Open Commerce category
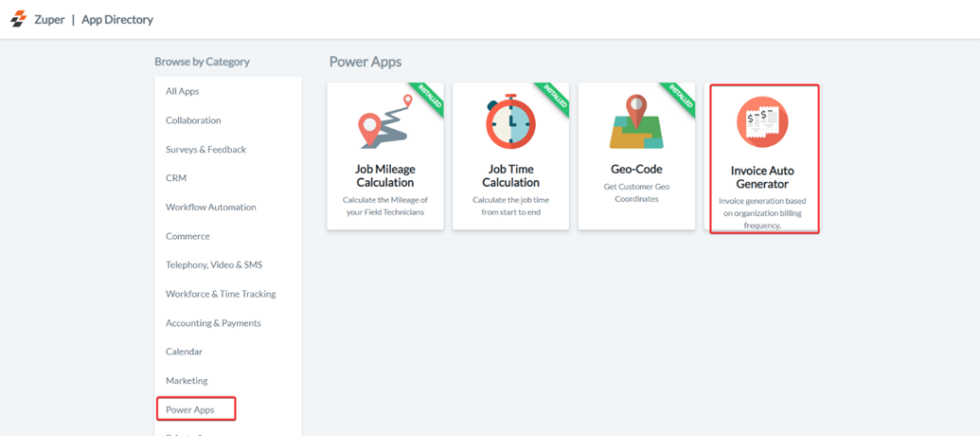The width and height of the screenshot is (980, 436). (x=187, y=236)
